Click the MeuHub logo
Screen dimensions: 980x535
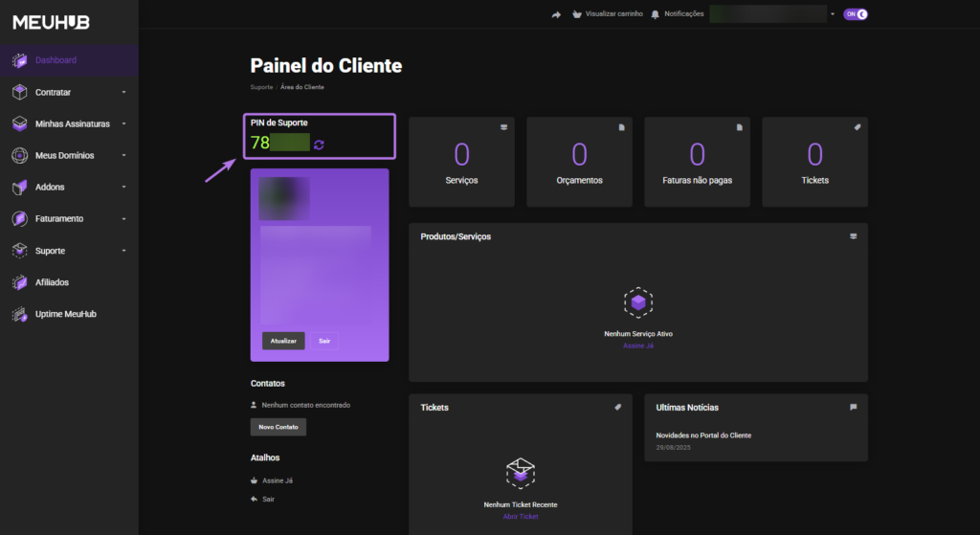[51, 21]
